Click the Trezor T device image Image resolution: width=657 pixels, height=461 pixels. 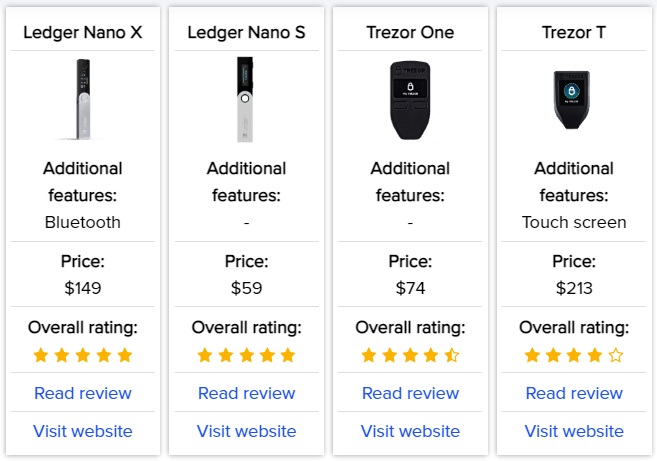point(572,100)
